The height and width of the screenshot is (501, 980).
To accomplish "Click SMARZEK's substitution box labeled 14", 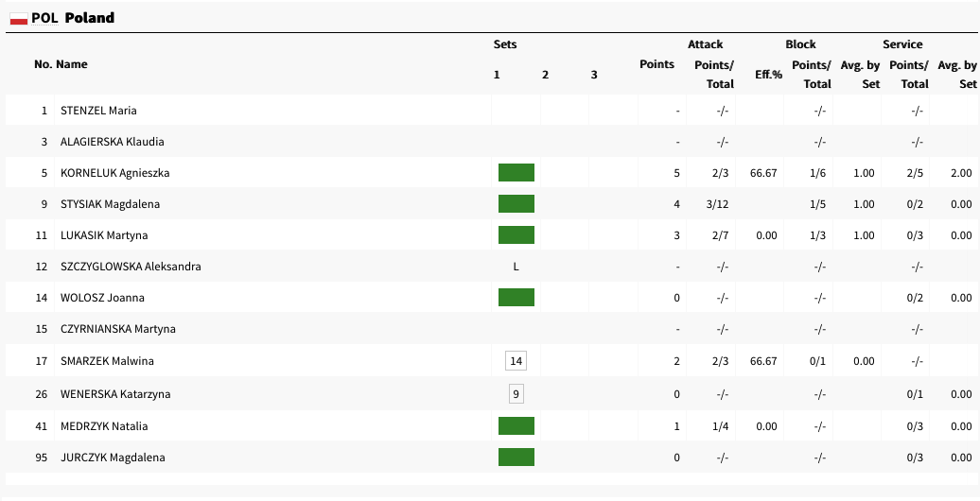I will (516, 361).
